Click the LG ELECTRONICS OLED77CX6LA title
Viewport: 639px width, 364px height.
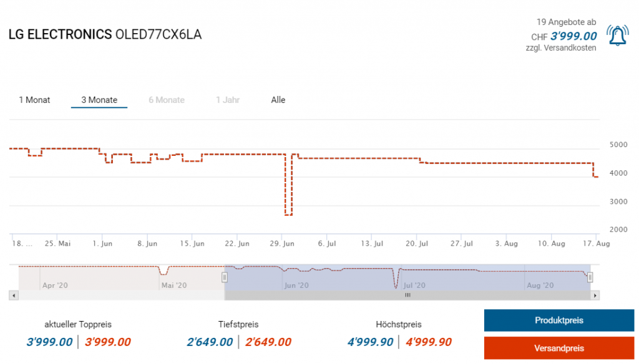click(x=105, y=35)
